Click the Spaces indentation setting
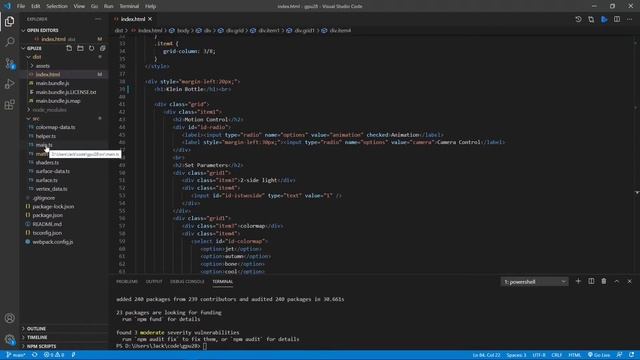 516,355
